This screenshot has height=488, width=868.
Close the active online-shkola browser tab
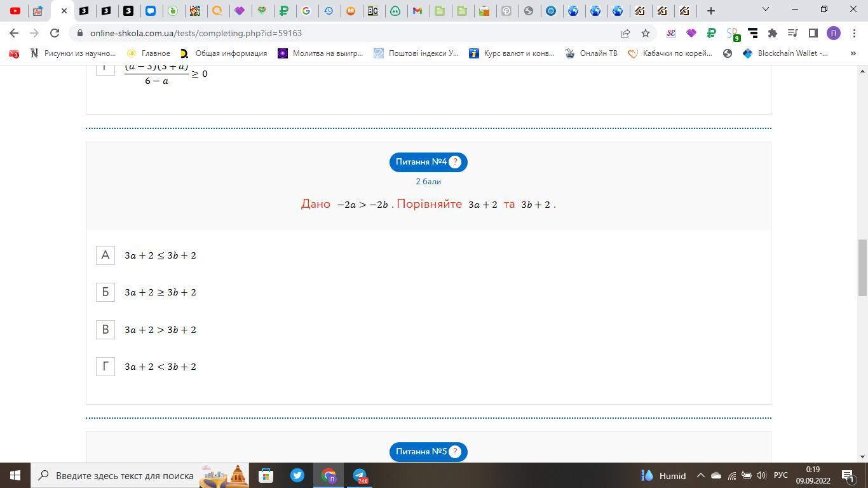(64, 11)
